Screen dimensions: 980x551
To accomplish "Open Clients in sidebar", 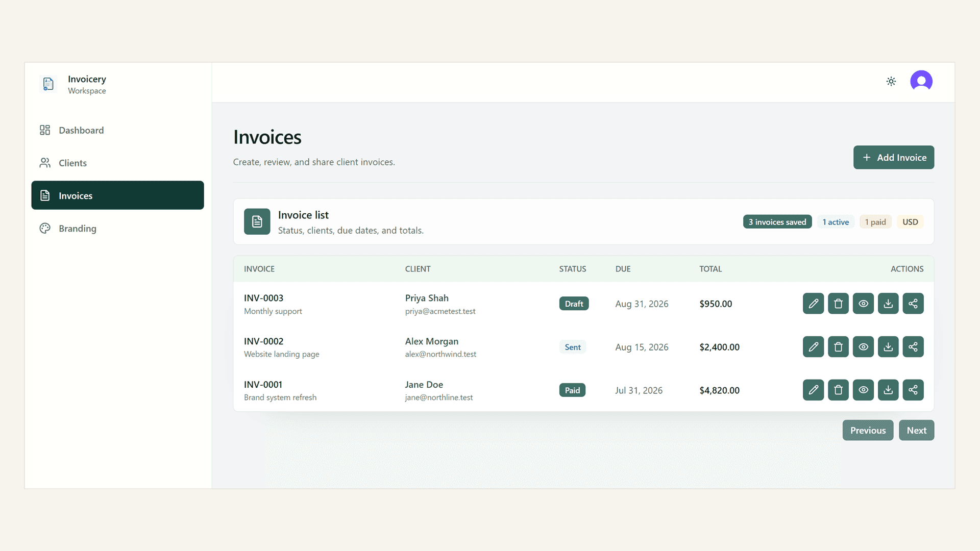I will click(117, 163).
